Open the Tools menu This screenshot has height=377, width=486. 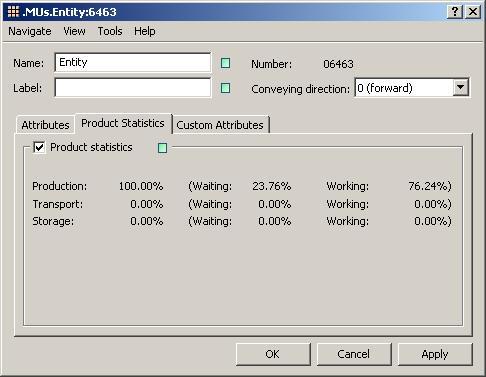[110, 31]
